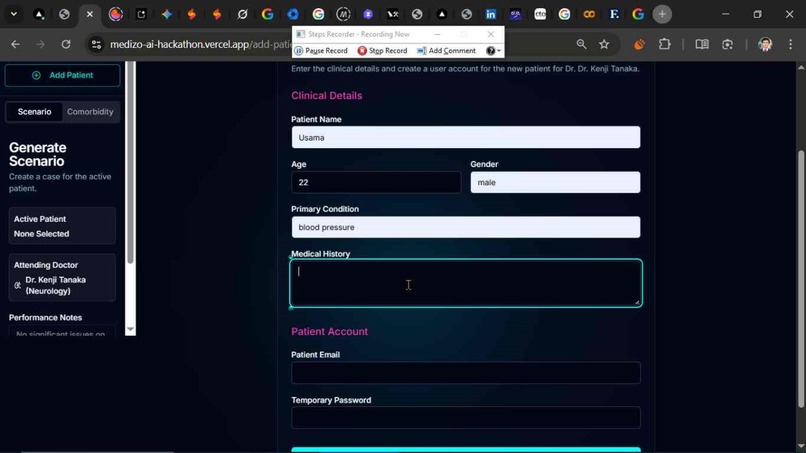Click the cyan submit button at form bottom
Image resolution: width=806 pixels, height=453 pixels.
tap(466, 450)
